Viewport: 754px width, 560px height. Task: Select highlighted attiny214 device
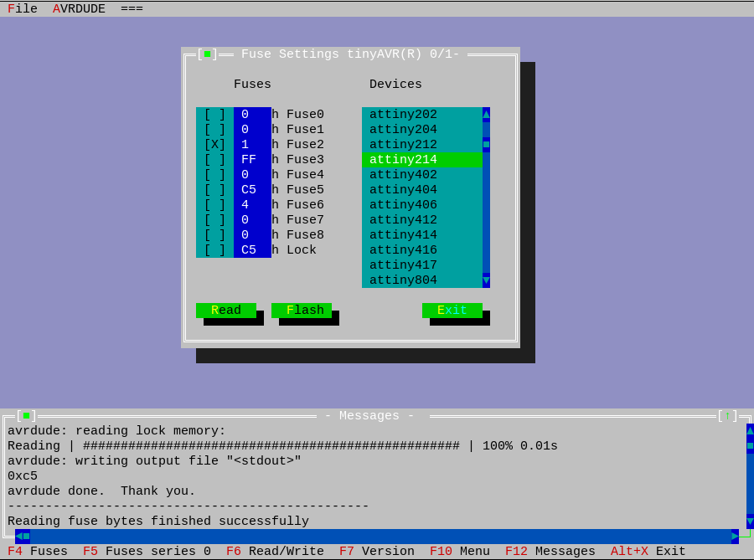point(421,159)
